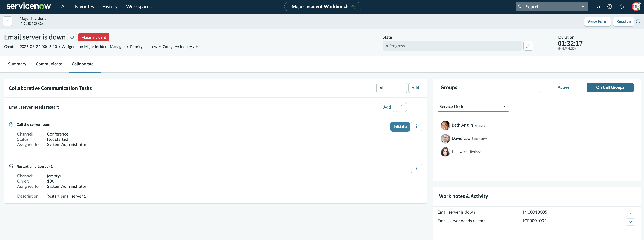This screenshot has height=240, width=644.
Task: Refresh the workbench with the reload icon
Action: 638,21
